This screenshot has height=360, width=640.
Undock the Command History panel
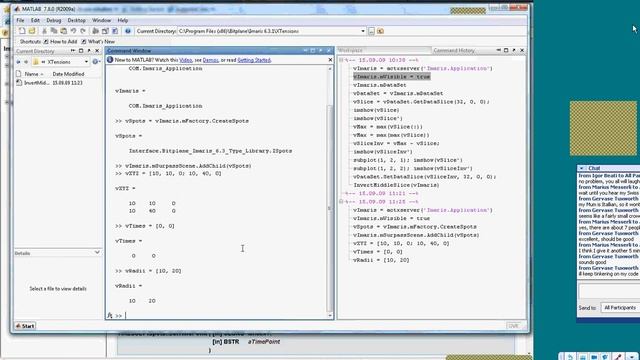pos(514,50)
